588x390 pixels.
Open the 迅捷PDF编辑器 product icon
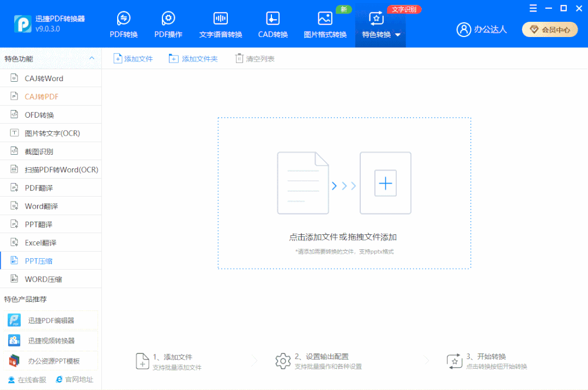tap(14, 321)
